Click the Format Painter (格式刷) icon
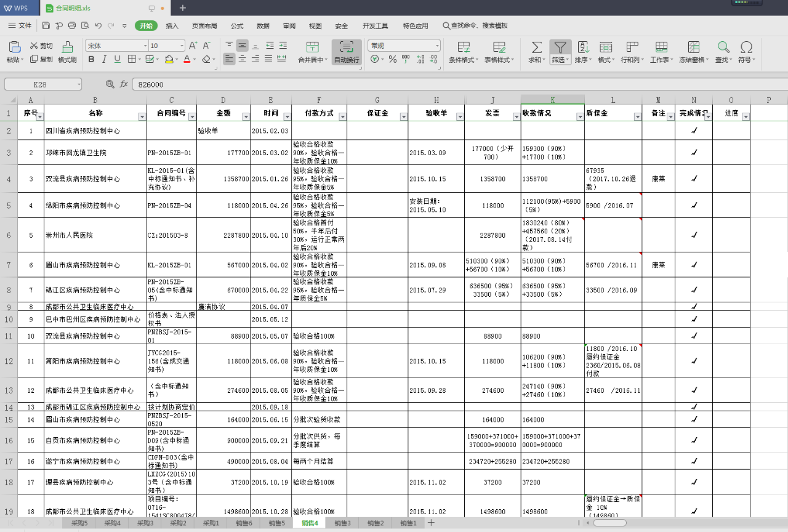 pyautogui.click(x=67, y=47)
